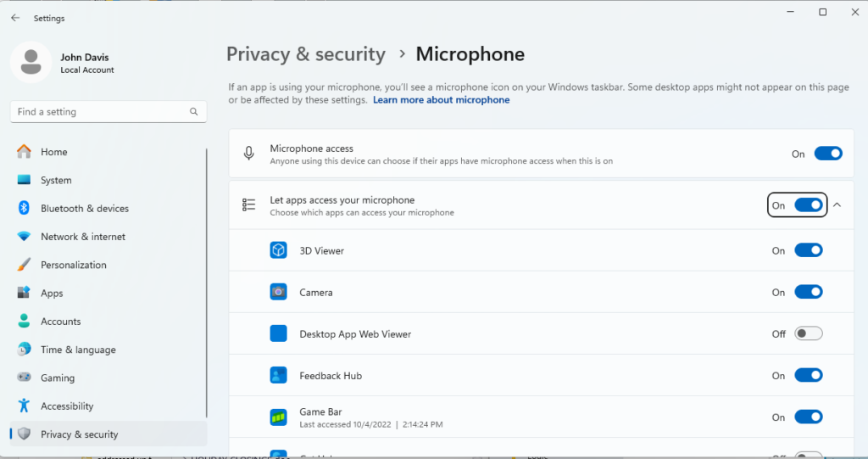Turn off the Microphone access toggle
The image size is (868, 459).
point(827,154)
